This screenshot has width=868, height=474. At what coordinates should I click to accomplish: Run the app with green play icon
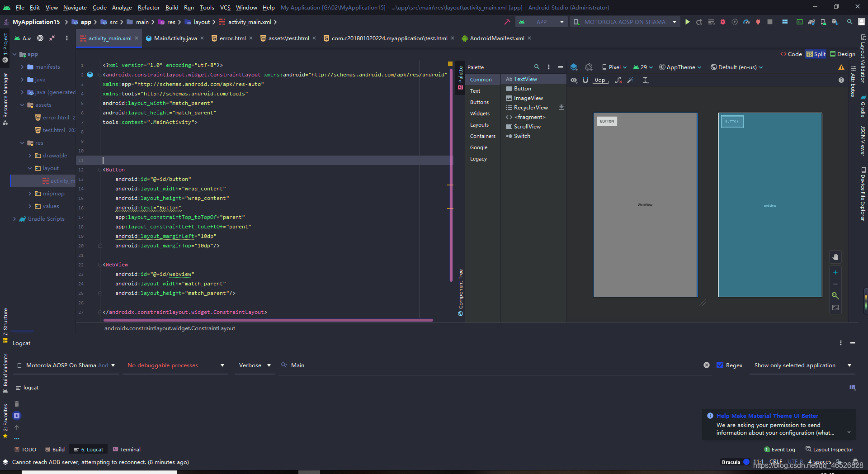(x=688, y=22)
